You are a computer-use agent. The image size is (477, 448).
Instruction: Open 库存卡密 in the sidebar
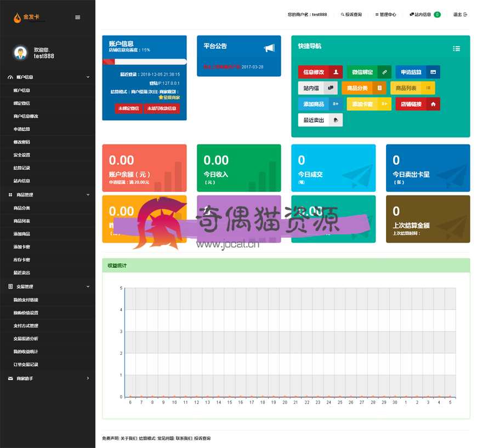[x=21, y=260]
